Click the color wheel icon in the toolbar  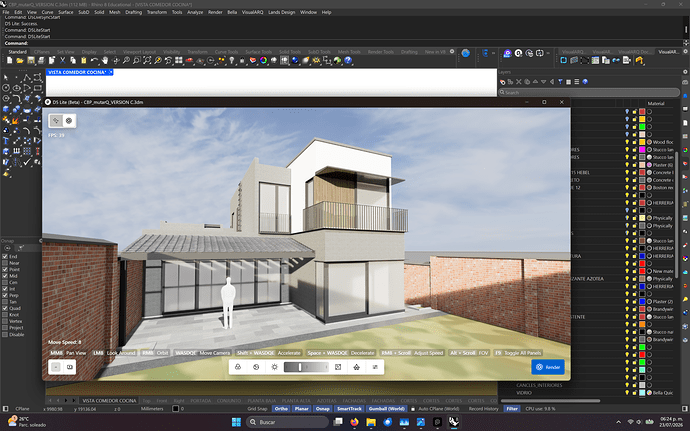pyautogui.click(x=264, y=60)
